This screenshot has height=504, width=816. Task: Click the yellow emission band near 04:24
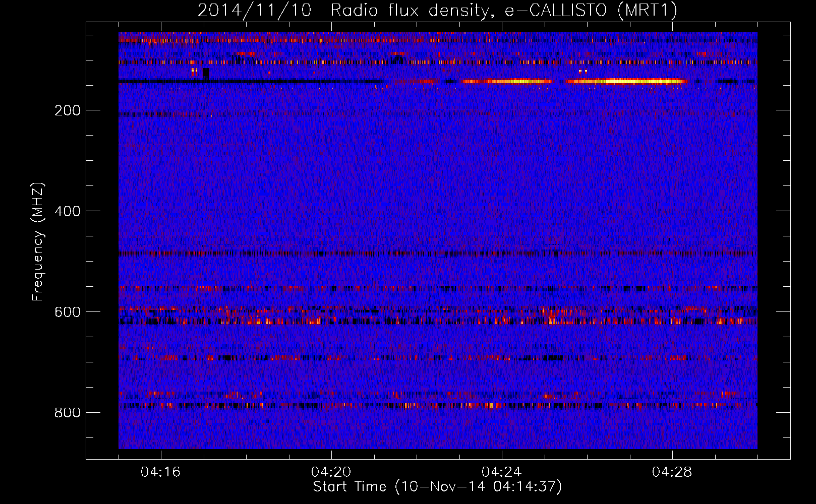[x=506, y=81]
